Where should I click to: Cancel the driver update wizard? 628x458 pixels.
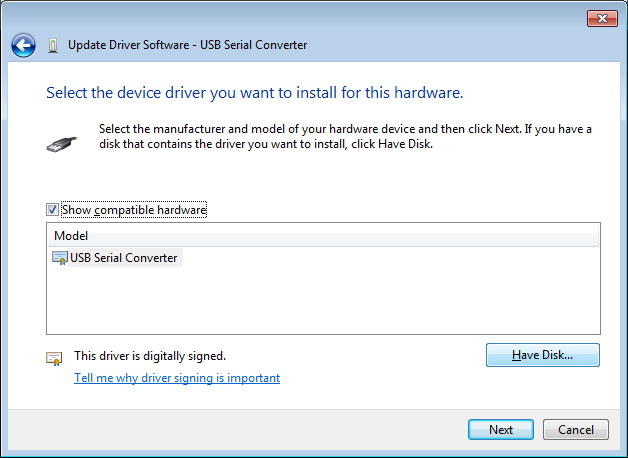point(575,430)
